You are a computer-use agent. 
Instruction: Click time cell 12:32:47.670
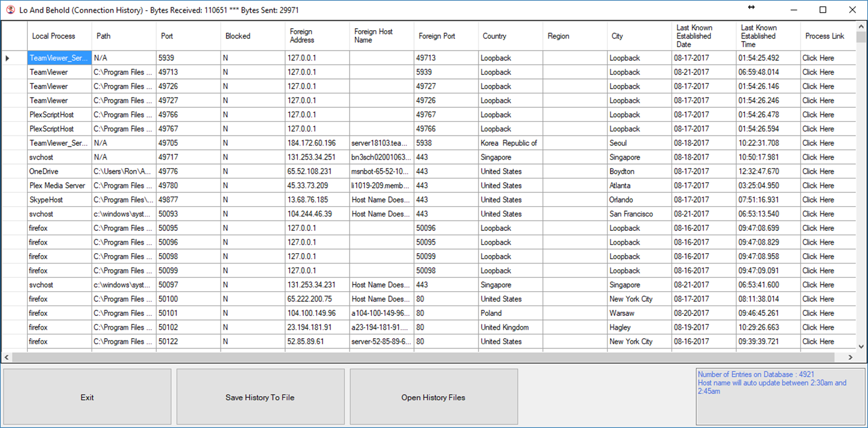click(x=769, y=171)
